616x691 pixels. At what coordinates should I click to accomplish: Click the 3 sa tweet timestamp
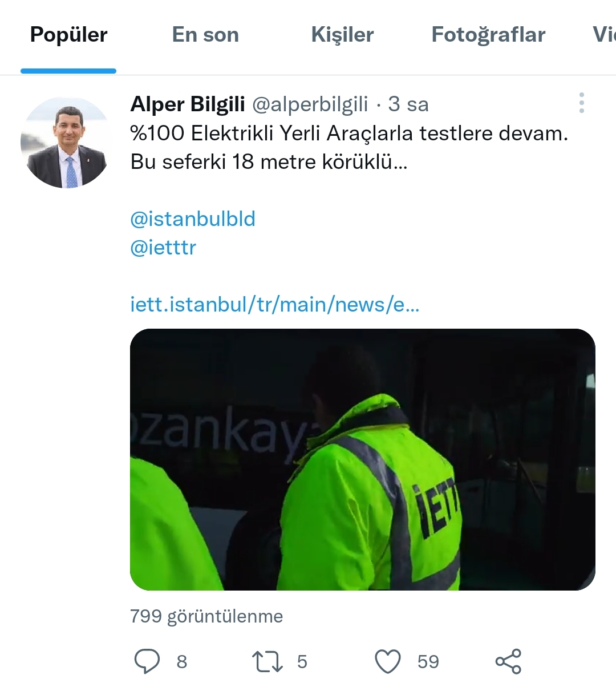pyautogui.click(x=408, y=104)
